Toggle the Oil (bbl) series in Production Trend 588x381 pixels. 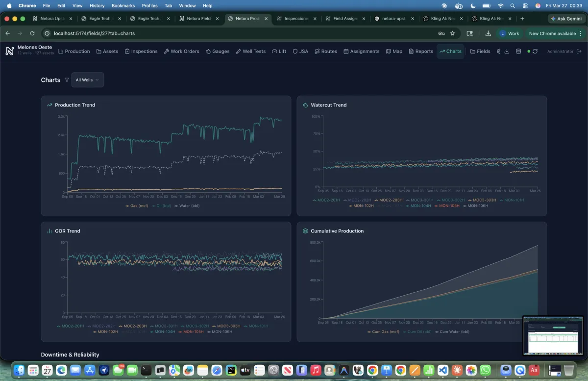(x=163, y=205)
